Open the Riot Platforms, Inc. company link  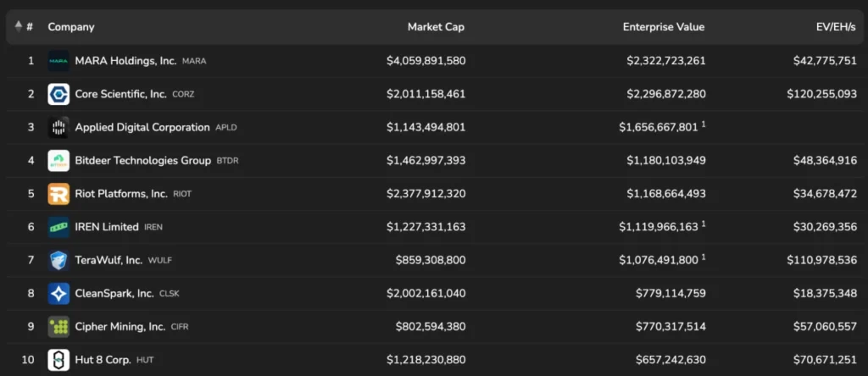coord(121,194)
